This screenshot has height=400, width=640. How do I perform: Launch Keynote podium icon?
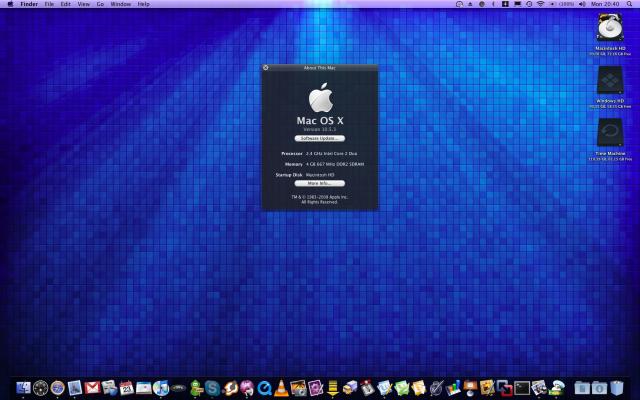[470, 388]
